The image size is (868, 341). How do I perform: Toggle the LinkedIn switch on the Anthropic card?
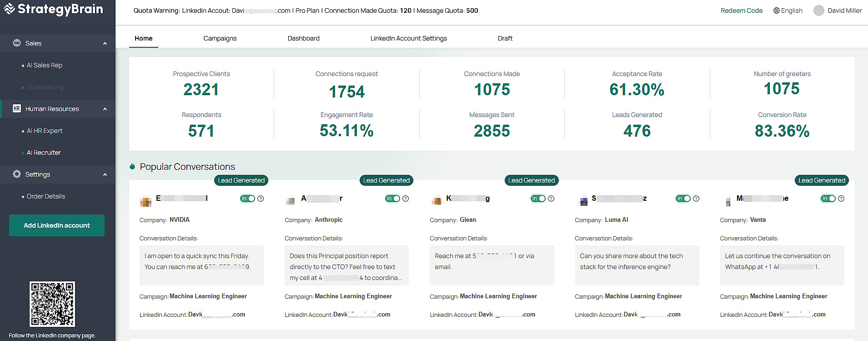pyautogui.click(x=392, y=198)
